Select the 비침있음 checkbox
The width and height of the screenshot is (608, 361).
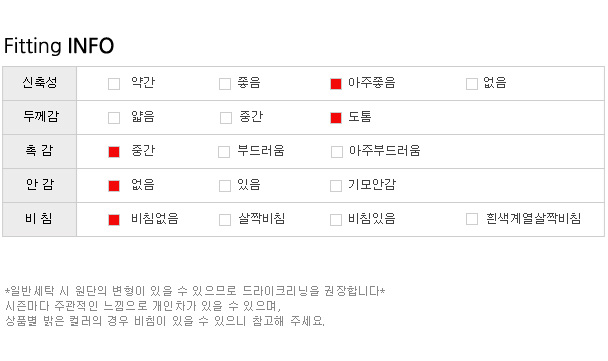[x=336, y=220]
